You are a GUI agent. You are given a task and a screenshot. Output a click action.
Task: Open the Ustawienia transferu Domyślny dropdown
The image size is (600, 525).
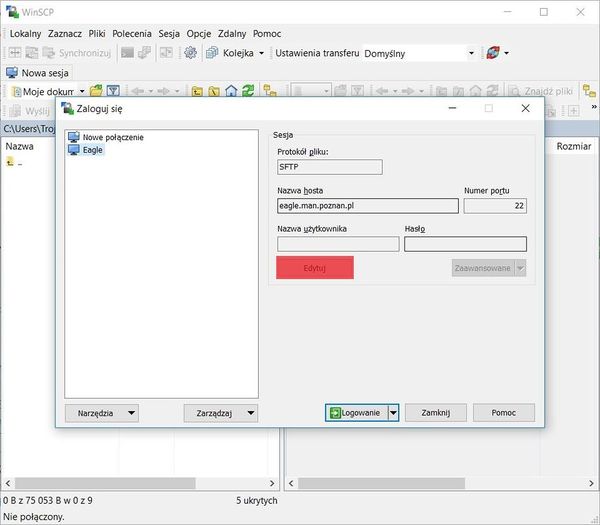471,53
